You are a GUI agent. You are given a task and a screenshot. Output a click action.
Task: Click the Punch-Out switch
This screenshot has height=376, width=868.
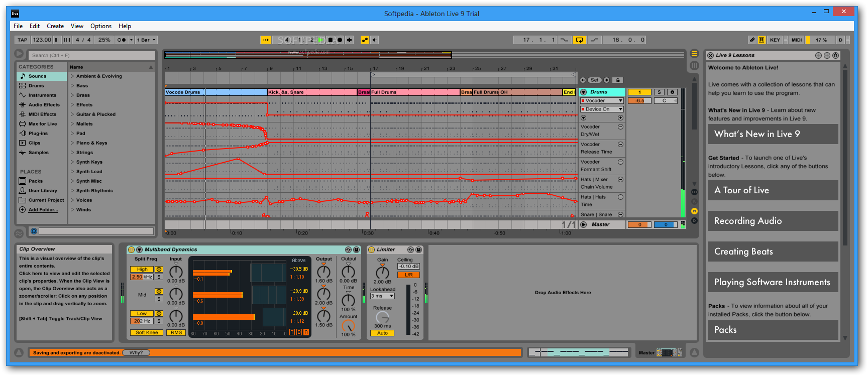click(x=594, y=40)
